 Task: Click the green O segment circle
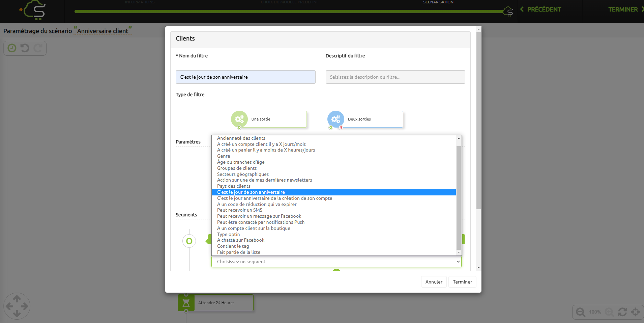coord(189,241)
